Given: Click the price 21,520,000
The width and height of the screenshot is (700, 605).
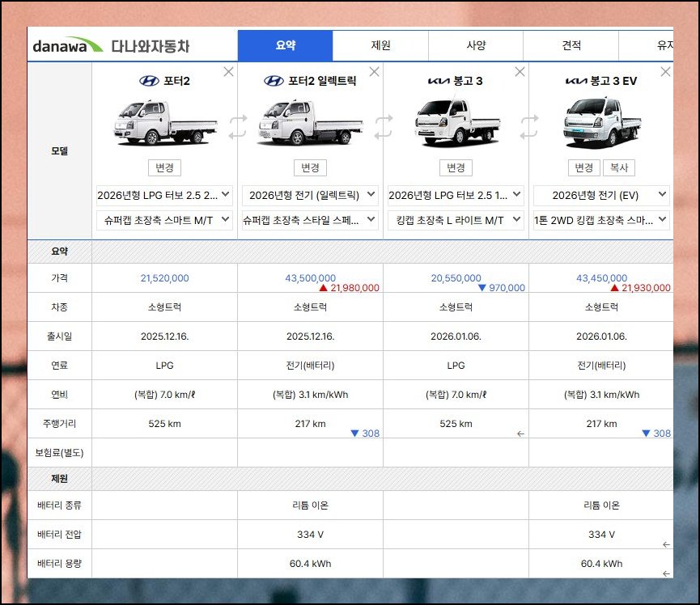Looking at the screenshot, I should 165,278.
